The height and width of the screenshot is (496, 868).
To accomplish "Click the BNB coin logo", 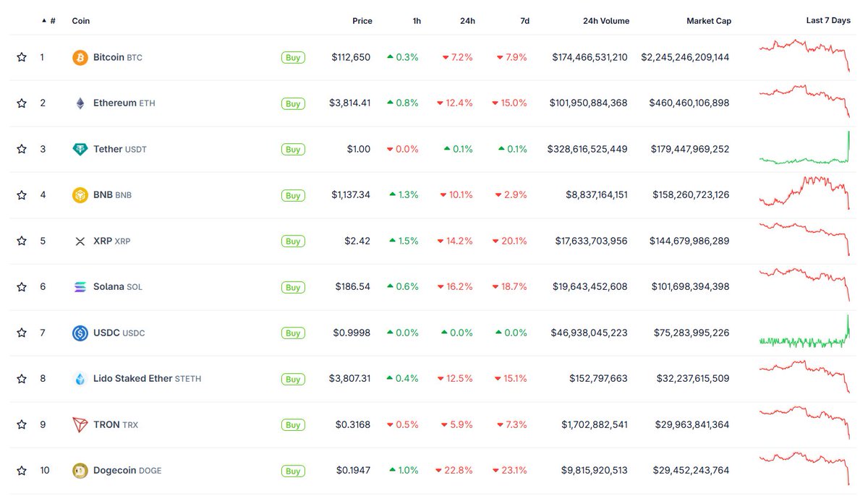I will click(80, 195).
